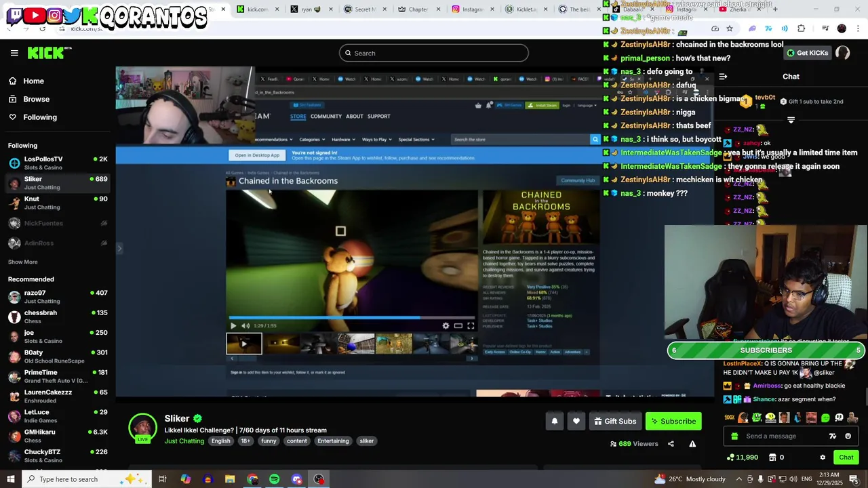Open Knut channel in Following list
This screenshot has width=868, height=488.
coord(57,203)
